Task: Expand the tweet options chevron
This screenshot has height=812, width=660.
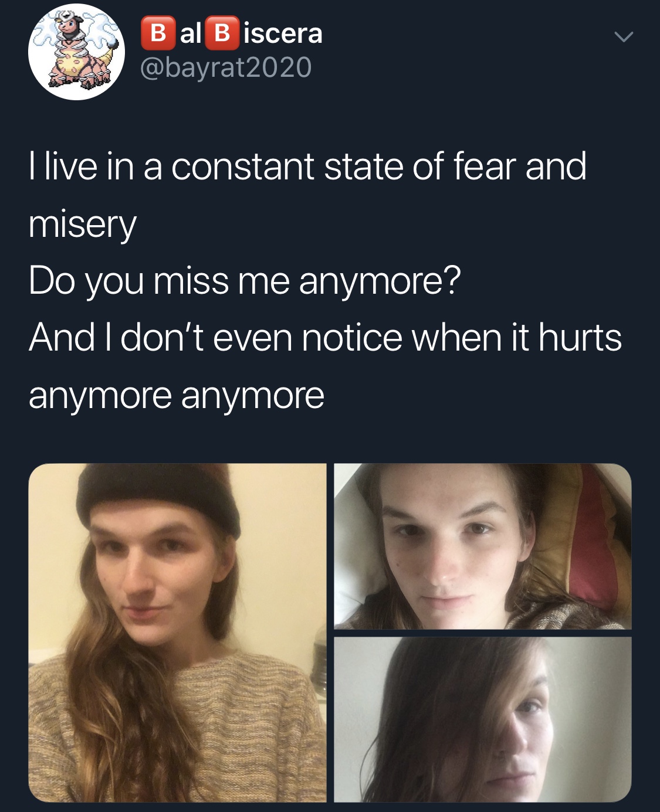Action: [624, 37]
